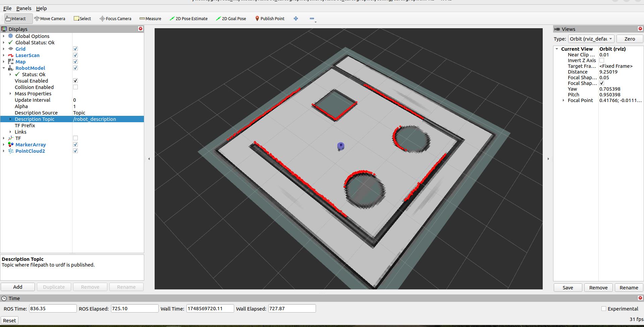This screenshot has width=644, height=327.
Task: Click the Add display button
Action: [x=18, y=287]
